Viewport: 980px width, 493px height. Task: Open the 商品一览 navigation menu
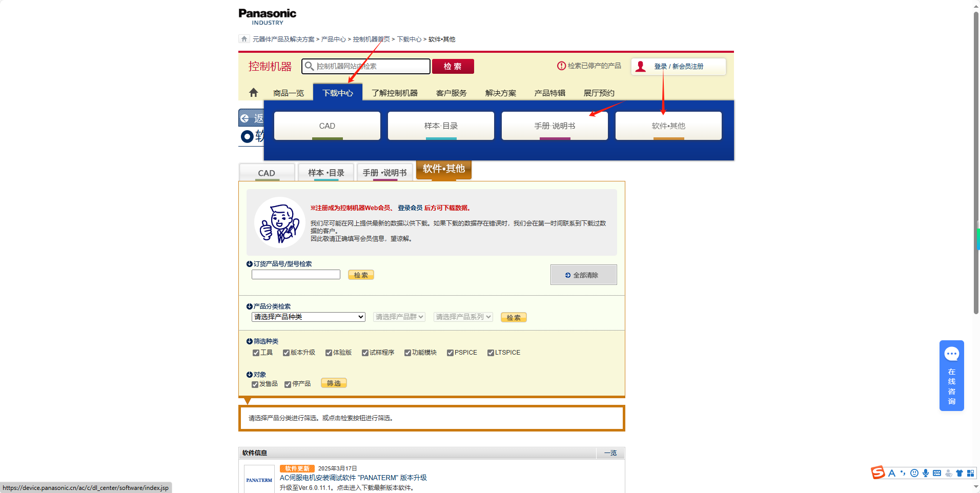pos(289,93)
